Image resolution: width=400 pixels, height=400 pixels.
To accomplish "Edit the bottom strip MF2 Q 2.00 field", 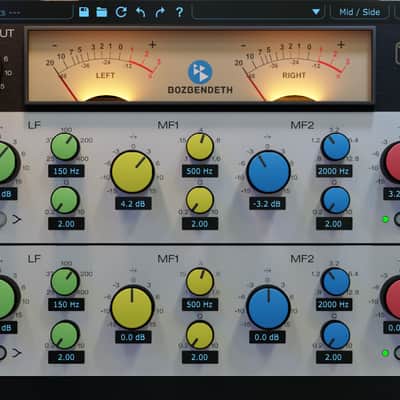I will click(x=334, y=357).
